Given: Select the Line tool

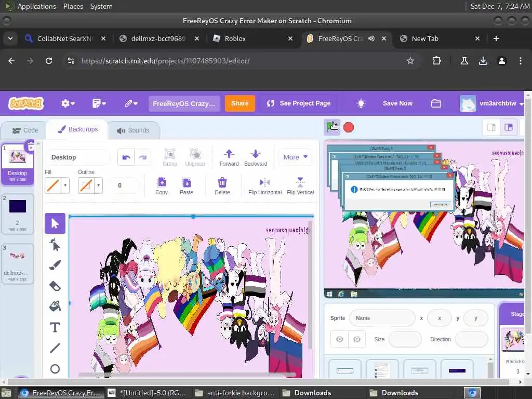Looking at the screenshot, I should (55, 348).
